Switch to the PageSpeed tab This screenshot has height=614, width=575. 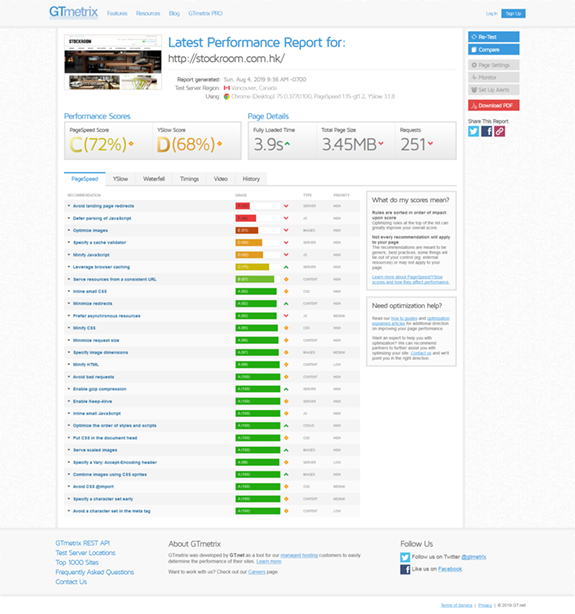point(85,179)
